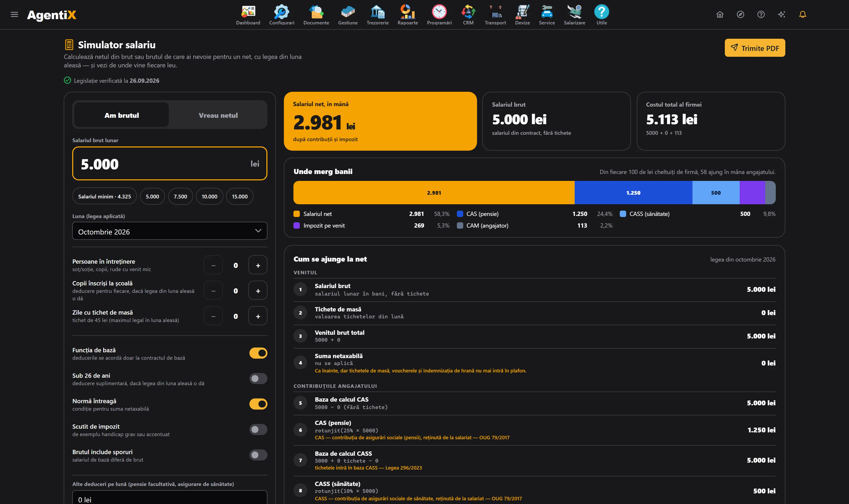Click the question mark help icon
The height and width of the screenshot is (504, 849).
pos(761,14)
